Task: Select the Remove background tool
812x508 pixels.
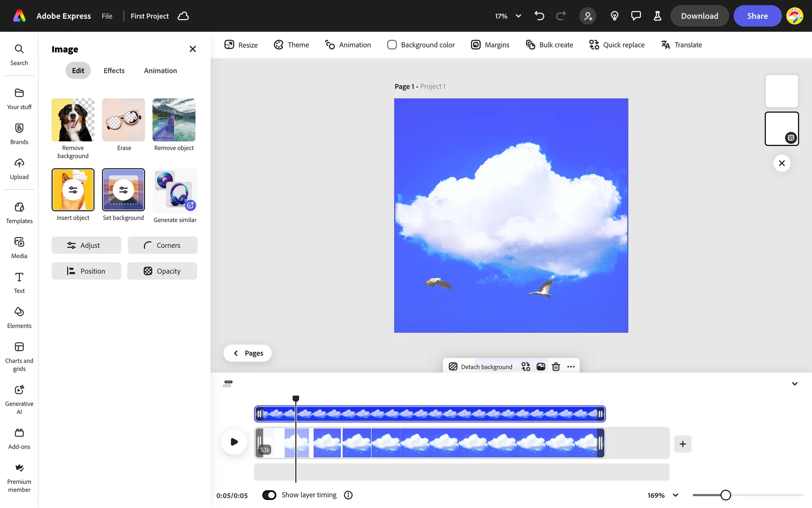Action: tap(73, 120)
